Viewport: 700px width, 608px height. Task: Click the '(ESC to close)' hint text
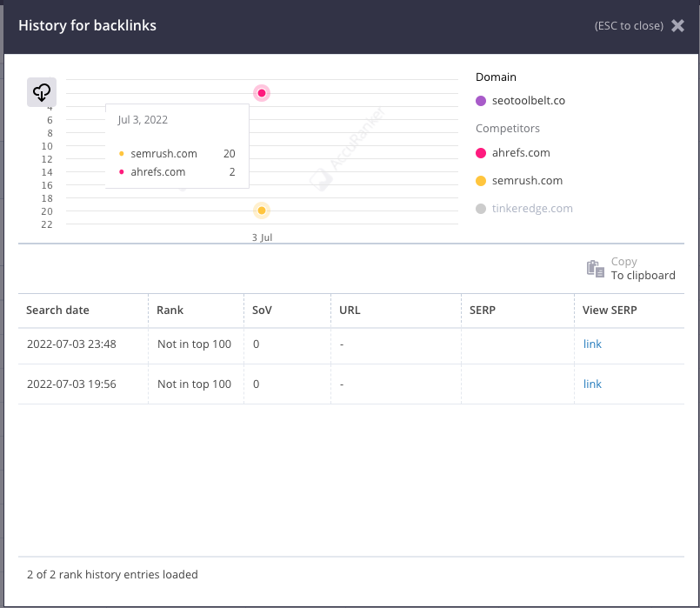coord(629,26)
